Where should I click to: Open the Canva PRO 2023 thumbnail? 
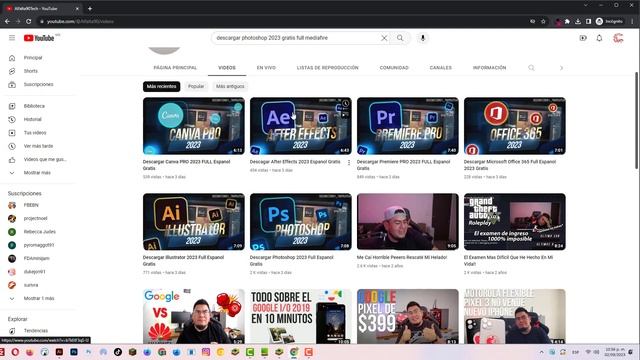(x=194, y=126)
